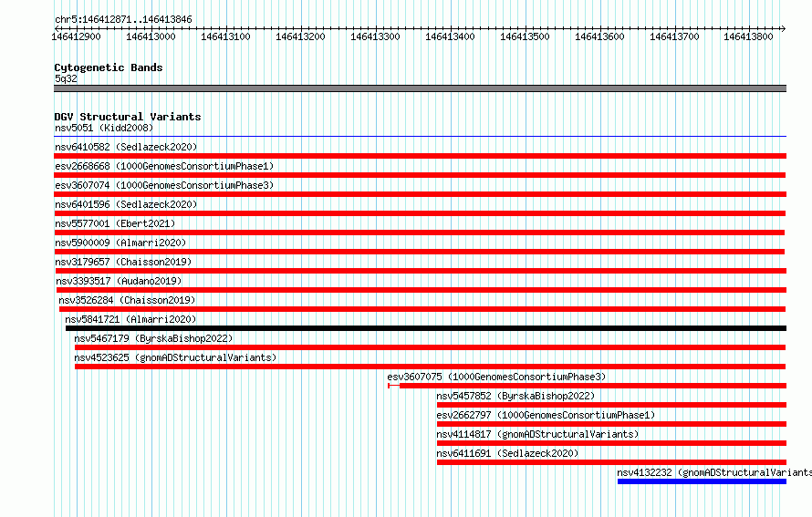Click nsv6401596 (Sedlazeck2020) label
The width and height of the screenshot is (812, 517).
126,204
